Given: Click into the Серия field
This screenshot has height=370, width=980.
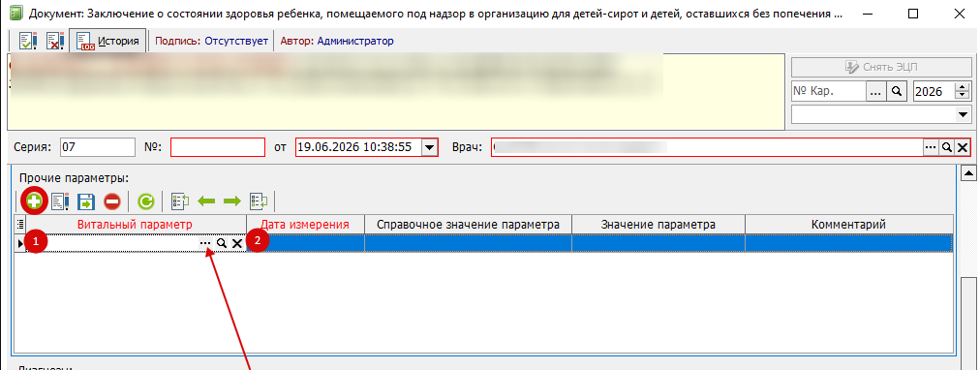Looking at the screenshot, I should pyautogui.click(x=98, y=147).
